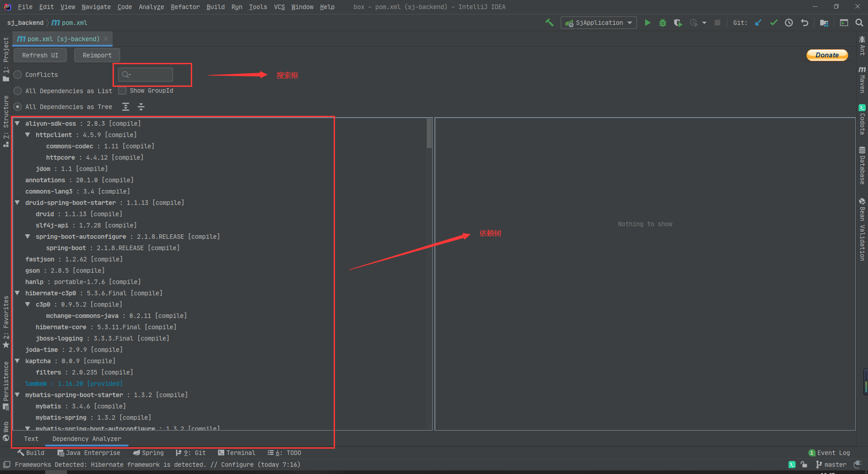The height and width of the screenshot is (474, 868).
Task: Open the File menu
Action: click(25, 7)
